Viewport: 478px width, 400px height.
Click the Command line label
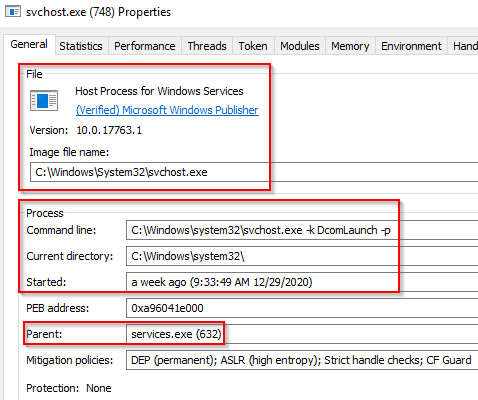[x=61, y=230]
